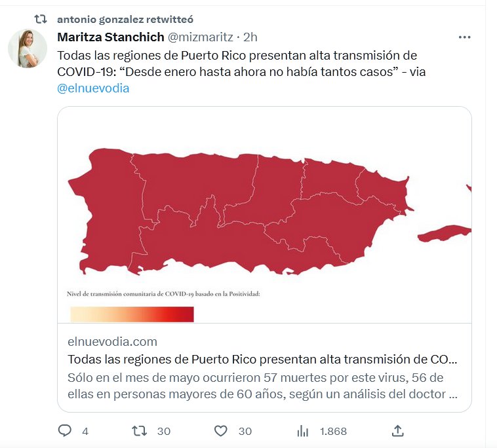Click the reply speech bubble icon
Viewport: 497px width, 448px height.
[x=65, y=431]
